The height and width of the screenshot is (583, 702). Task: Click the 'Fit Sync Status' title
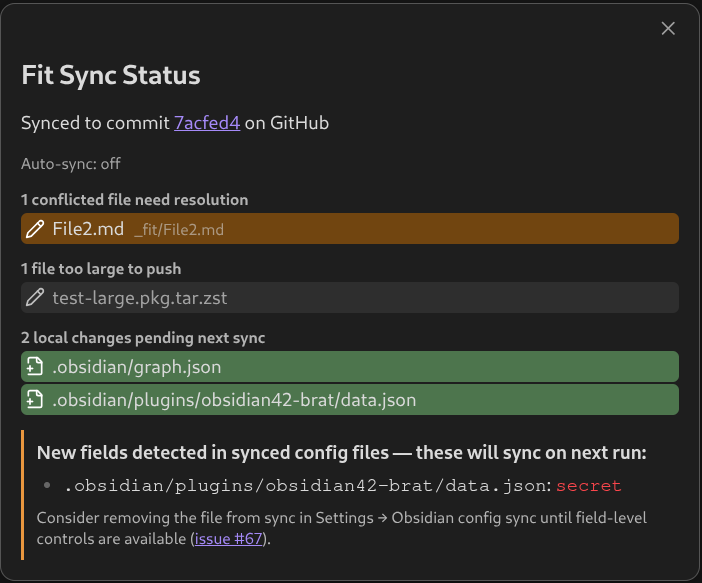pos(111,75)
